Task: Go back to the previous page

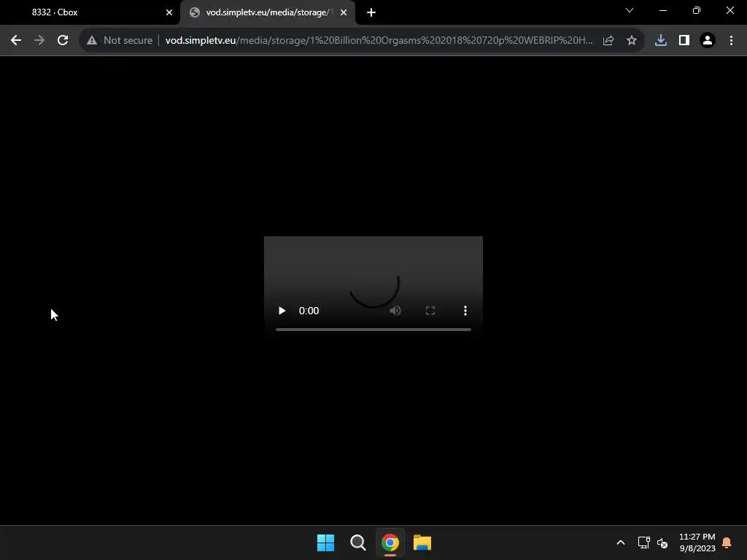Action: pyautogui.click(x=16, y=41)
